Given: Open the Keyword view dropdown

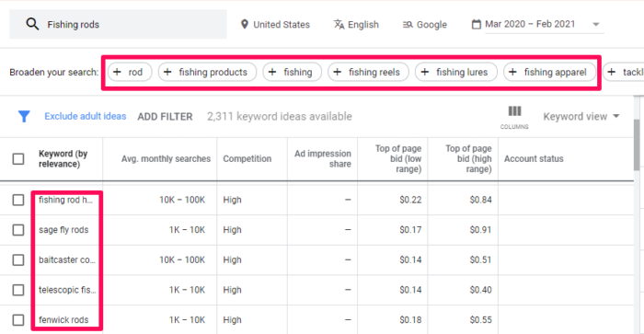Looking at the screenshot, I should pyautogui.click(x=581, y=116).
